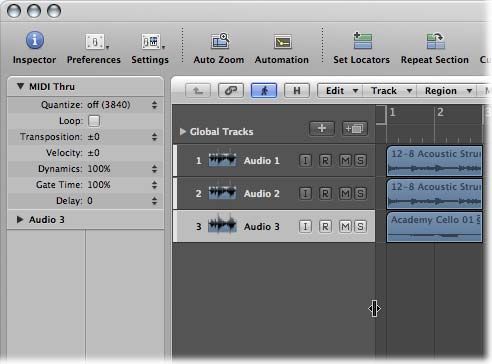Click the plus add-track button
492x364 pixels.
[322, 128]
